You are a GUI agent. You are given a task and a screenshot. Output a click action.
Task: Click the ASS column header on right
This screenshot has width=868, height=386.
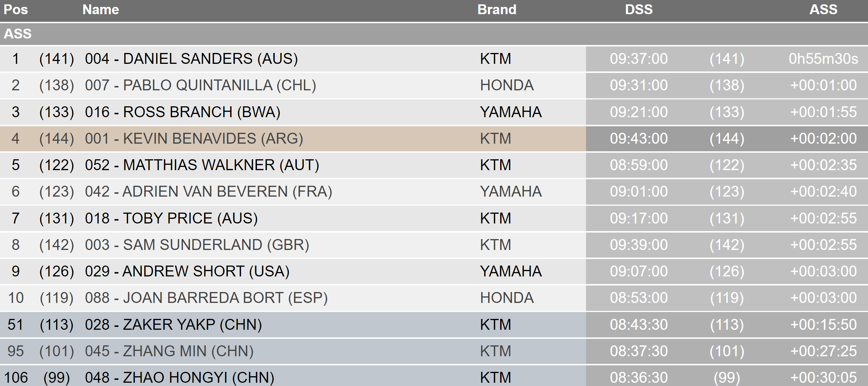(x=823, y=10)
